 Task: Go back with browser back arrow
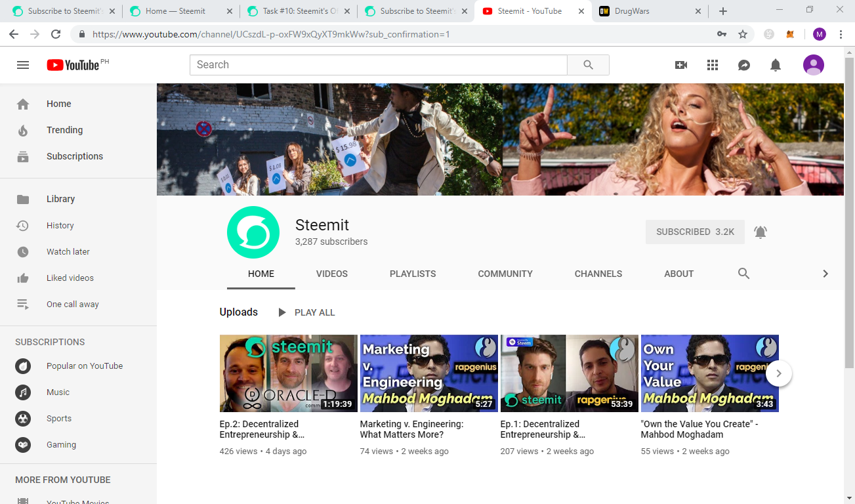click(x=14, y=34)
